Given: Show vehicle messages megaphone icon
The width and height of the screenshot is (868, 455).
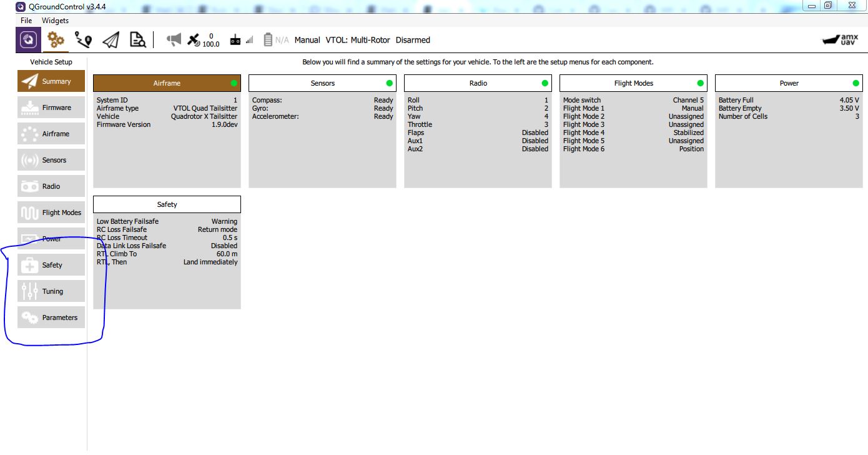Looking at the screenshot, I should click(x=174, y=40).
